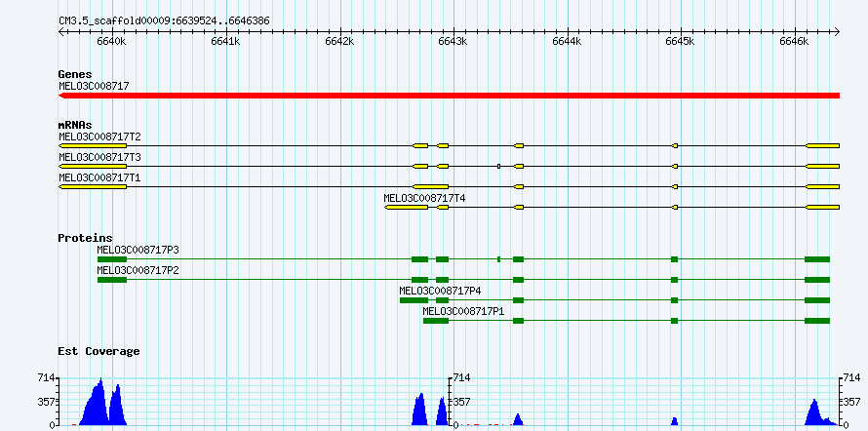Click the 6640k ruler tick label
This screenshot has width=868, height=431.
click(111, 42)
